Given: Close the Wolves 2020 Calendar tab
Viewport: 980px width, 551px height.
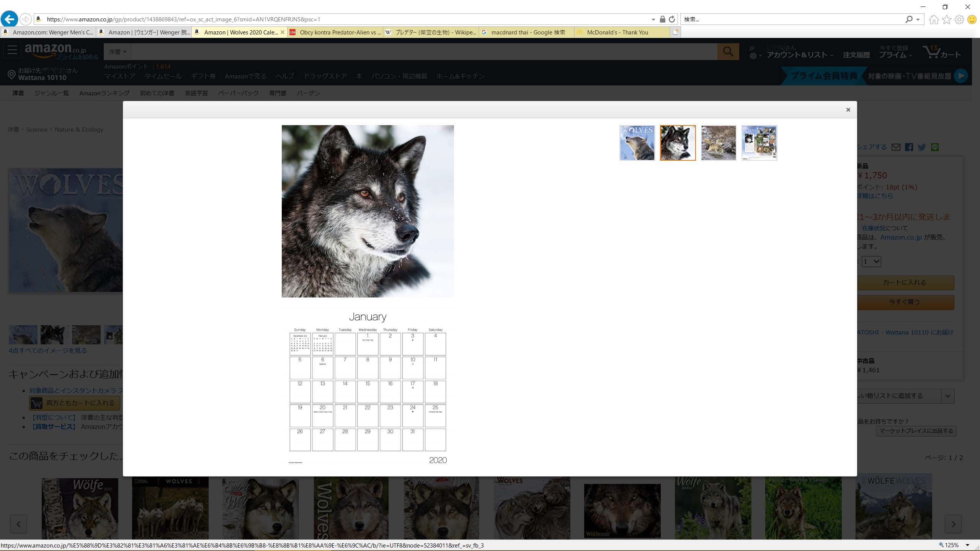Looking at the screenshot, I should click(x=283, y=32).
